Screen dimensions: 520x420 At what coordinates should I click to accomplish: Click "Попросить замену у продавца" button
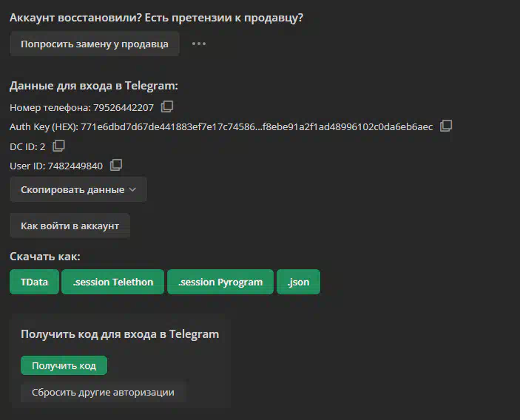[95, 44]
